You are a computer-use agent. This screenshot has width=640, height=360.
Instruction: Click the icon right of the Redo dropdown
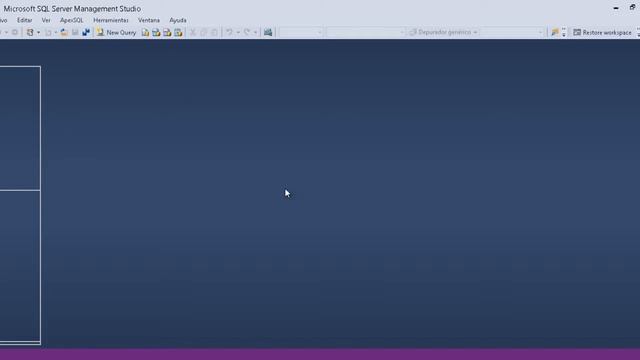pyautogui.click(x=268, y=32)
